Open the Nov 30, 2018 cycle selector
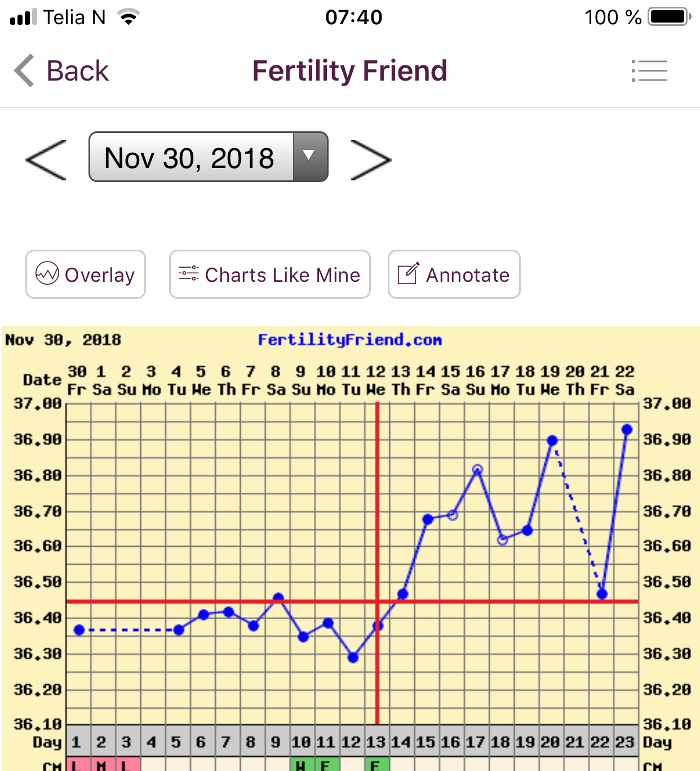700x771 pixels. [x=190, y=157]
